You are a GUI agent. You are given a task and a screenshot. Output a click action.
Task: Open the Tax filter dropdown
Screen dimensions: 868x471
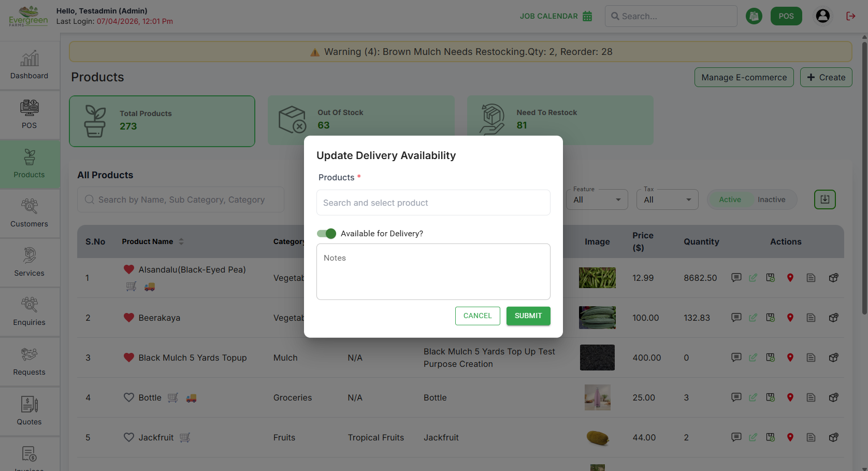[667, 199]
